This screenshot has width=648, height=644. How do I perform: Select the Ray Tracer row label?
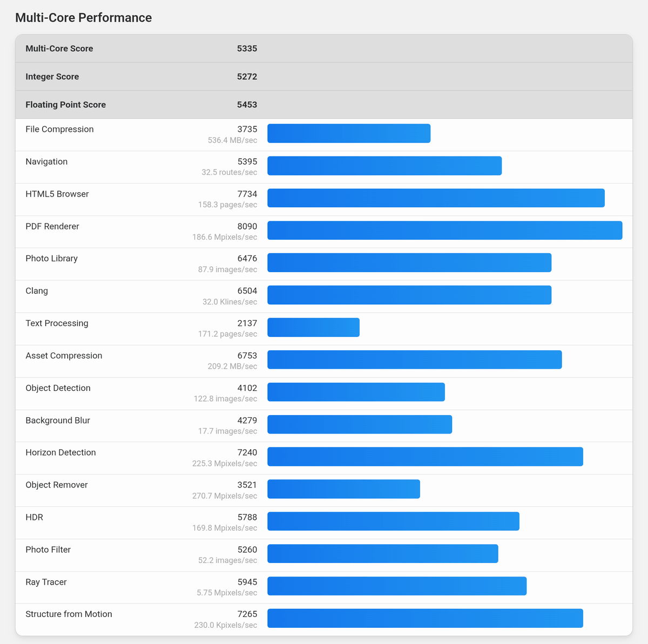coord(46,582)
